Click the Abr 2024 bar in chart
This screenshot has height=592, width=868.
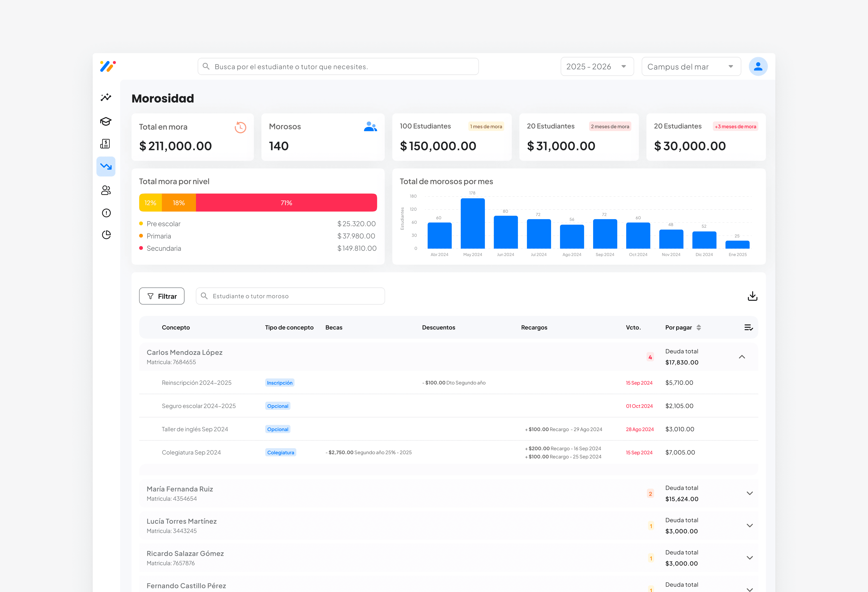point(440,235)
